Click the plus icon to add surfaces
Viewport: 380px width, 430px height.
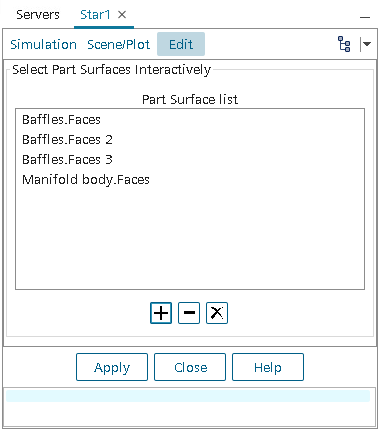pyautogui.click(x=161, y=313)
